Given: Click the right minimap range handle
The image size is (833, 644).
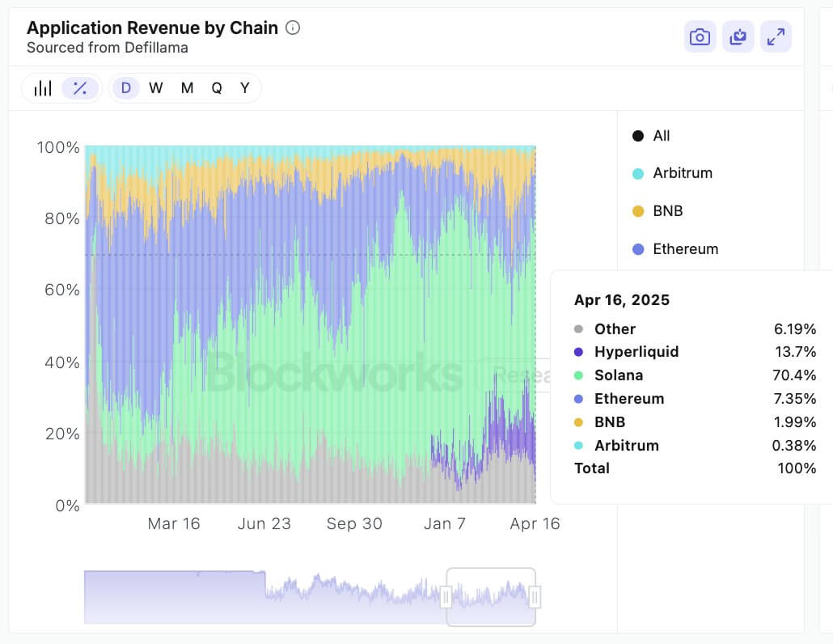Looking at the screenshot, I should 534,597.
